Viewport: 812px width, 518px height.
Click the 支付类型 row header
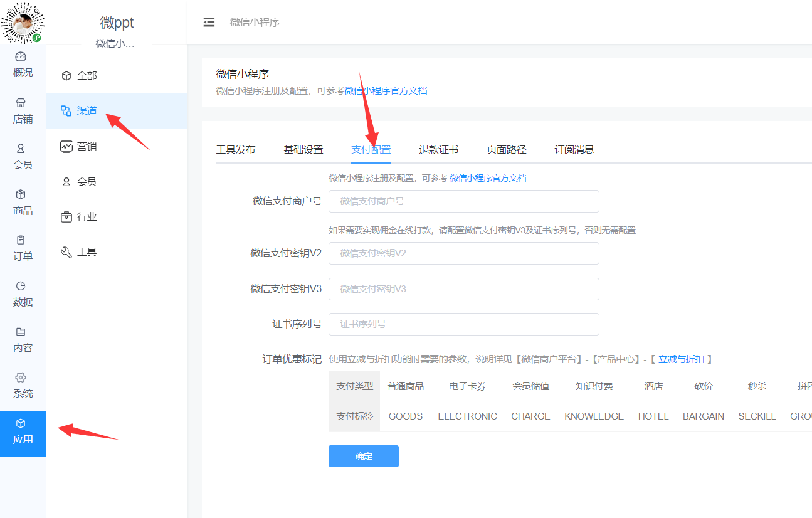pyautogui.click(x=355, y=386)
